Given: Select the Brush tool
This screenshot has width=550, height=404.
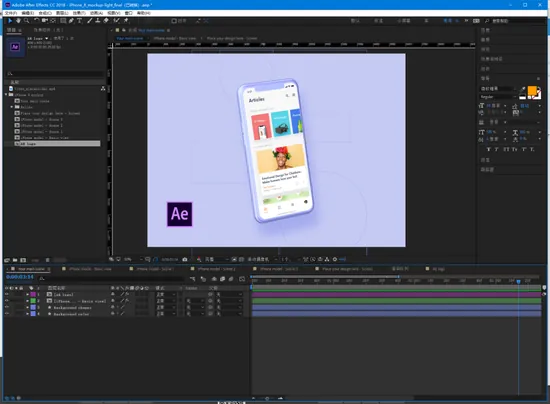Looking at the screenshot, I should [x=89, y=21].
